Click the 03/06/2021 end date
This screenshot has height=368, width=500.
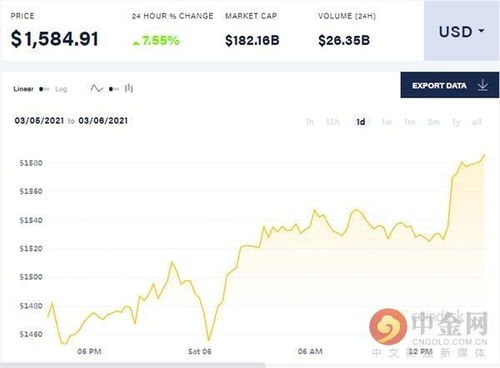coord(103,121)
